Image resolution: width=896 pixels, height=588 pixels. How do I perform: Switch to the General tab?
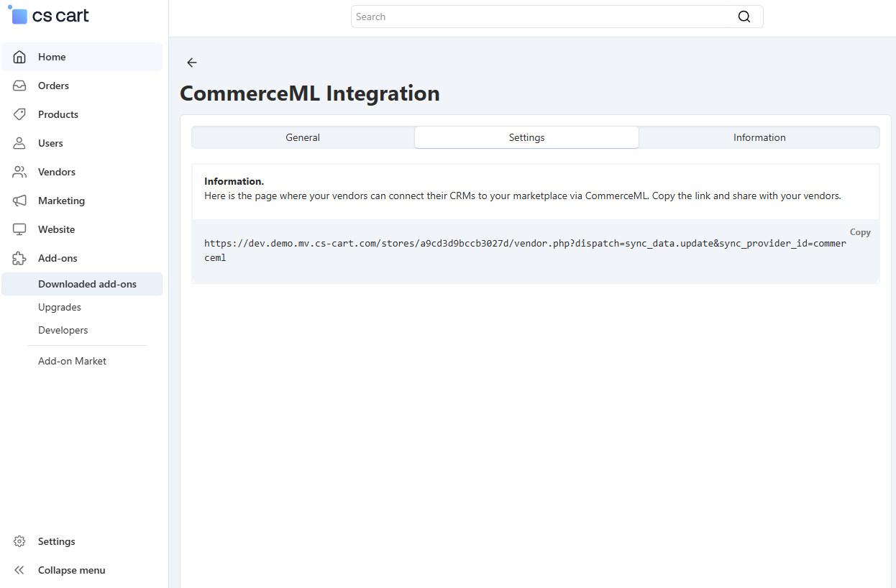click(x=303, y=137)
